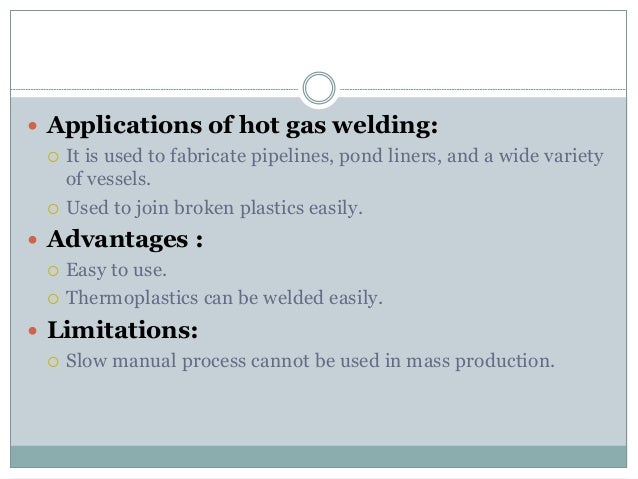The width and height of the screenshot is (638, 479).
Task: Click the decorative circle ornament at top center
Action: pyautogui.click(x=319, y=88)
